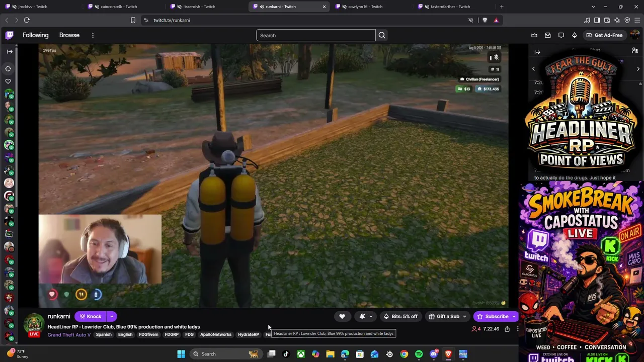
Task: Launch Xbox app from the taskbar
Action: click(301, 354)
